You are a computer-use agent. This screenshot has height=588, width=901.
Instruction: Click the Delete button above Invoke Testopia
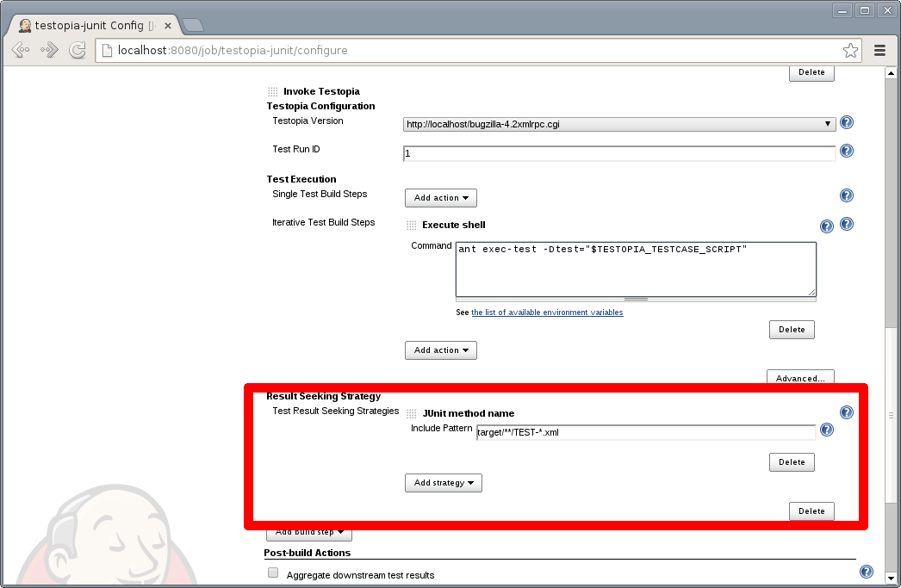(811, 72)
